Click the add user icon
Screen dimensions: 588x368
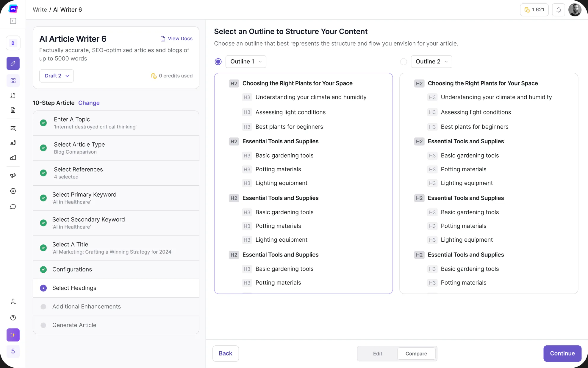[x=13, y=302]
